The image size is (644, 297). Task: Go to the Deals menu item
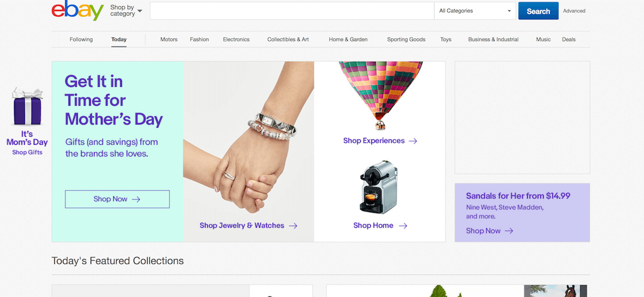pos(569,40)
